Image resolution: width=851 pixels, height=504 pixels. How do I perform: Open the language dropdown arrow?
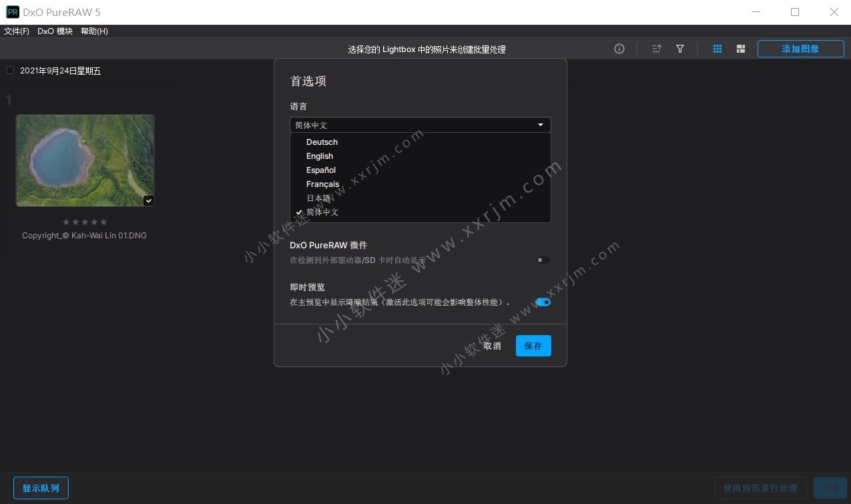click(541, 125)
